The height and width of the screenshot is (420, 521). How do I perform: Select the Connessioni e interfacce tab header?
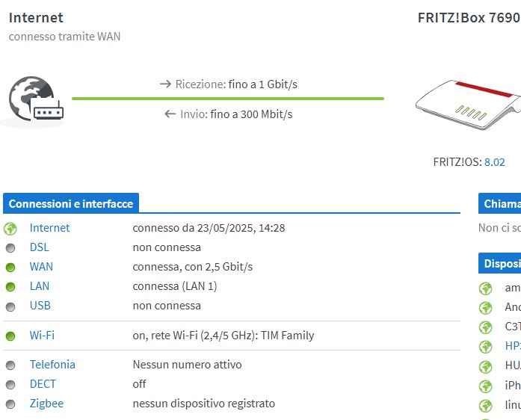point(71,203)
